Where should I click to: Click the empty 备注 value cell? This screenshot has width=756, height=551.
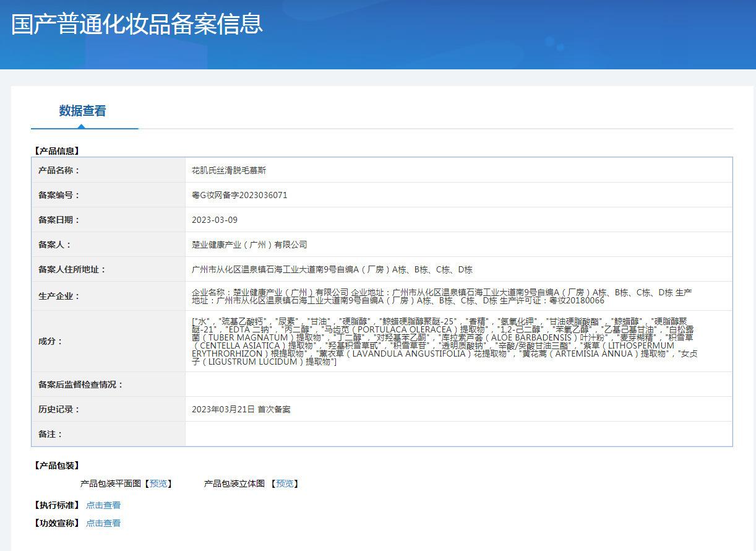(458, 434)
